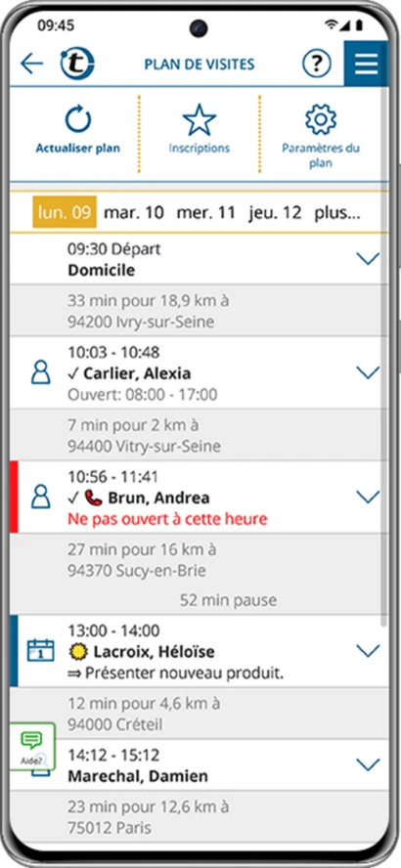Open the Lacroix, Héloïse appointment
The image size is (401, 868).
point(200,651)
